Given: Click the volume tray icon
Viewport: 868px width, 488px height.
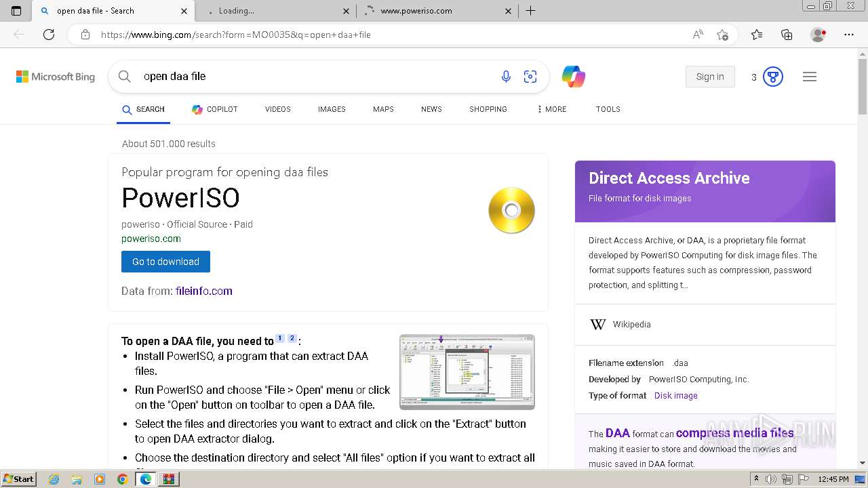Looking at the screenshot, I should point(771,479).
